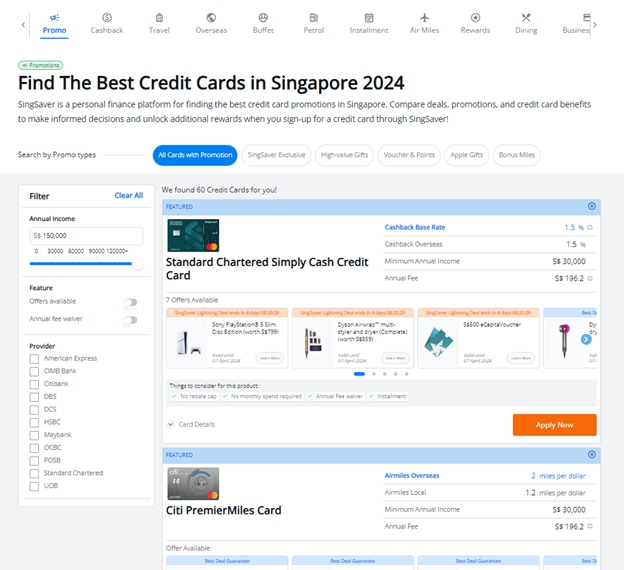Open the Travel category icon
This screenshot has width=624, height=570.
pos(159,18)
